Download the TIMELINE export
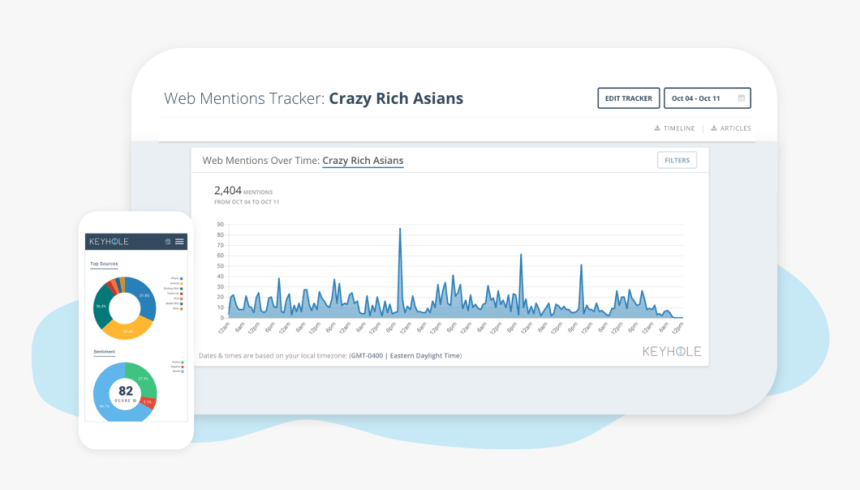The width and height of the screenshot is (860, 490). (x=675, y=128)
